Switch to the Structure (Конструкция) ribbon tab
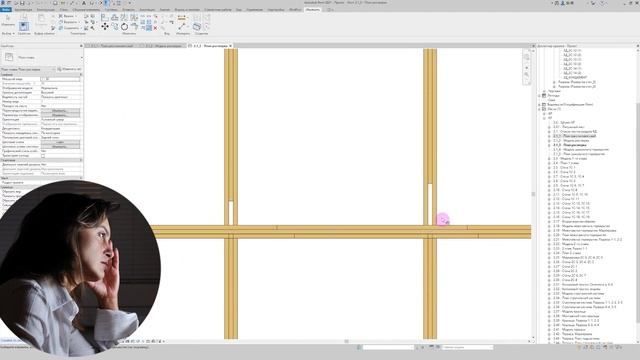The width and height of the screenshot is (640, 360). (x=45, y=9)
